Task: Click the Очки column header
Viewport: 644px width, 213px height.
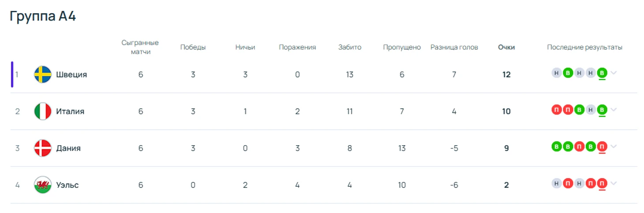Action: [506, 47]
